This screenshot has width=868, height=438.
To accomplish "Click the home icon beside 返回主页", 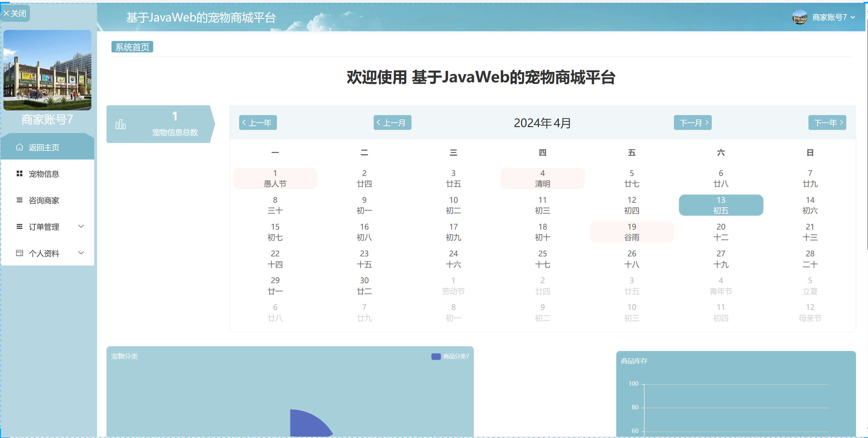I will pos(20,147).
